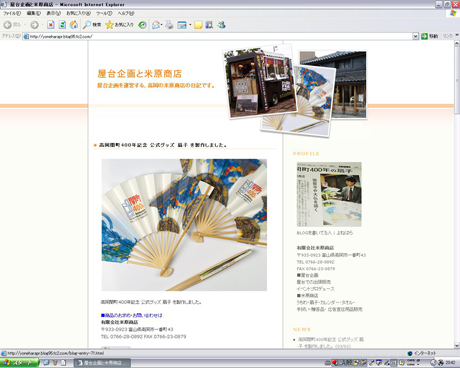This screenshot has height=368, width=460.
Task: Open the post title 高岡開町400年記念 公式グッズ 扇子
Action: click(163, 145)
